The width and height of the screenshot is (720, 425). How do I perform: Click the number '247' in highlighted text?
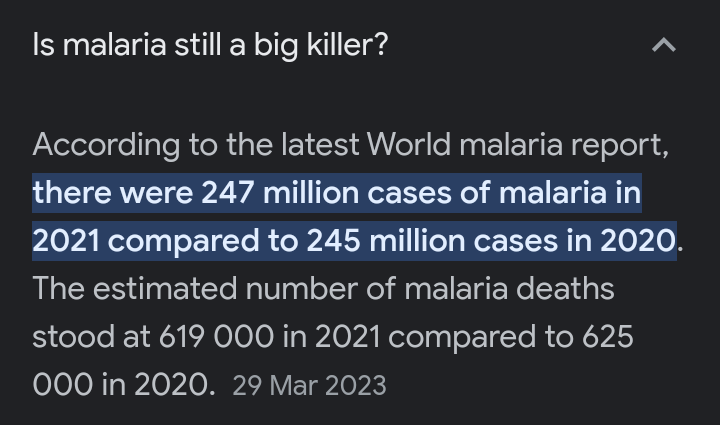228,193
